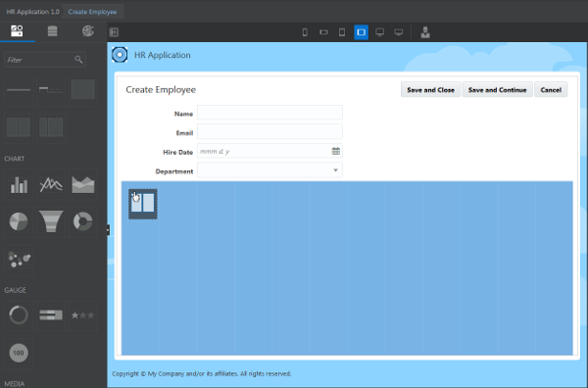This screenshot has height=388, width=588.
Task: Open the Hire Date calendar picker
Action: [335, 151]
